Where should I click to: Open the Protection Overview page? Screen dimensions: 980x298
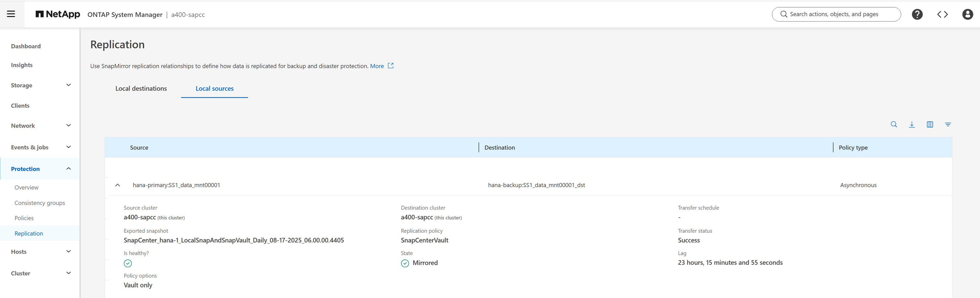[x=26, y=187]
